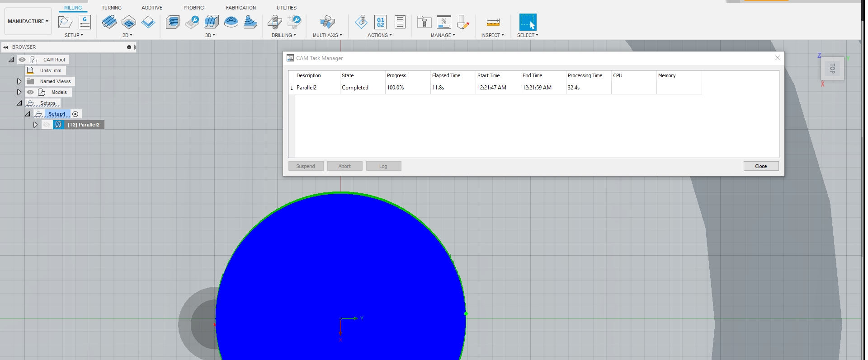Image resolution: width=868 pixels, height=360 pixels.
Task: Select Setup1 in the browser tree
Action: (57, 114)
